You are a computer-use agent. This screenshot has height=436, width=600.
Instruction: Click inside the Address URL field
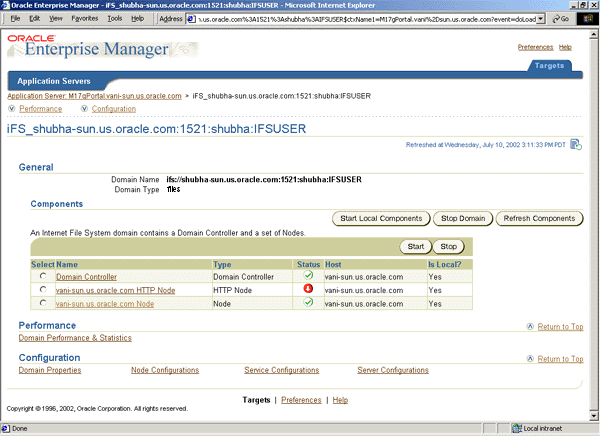(x=365, y=19)
